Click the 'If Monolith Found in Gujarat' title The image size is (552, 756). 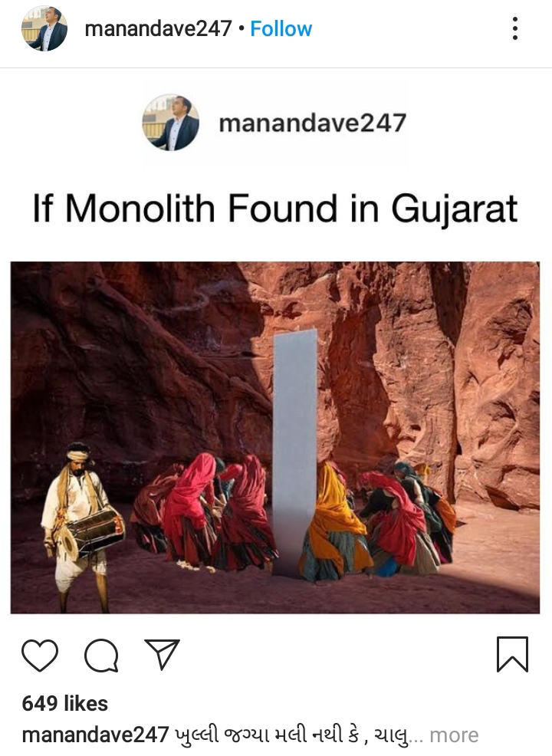tap(275, 209)
